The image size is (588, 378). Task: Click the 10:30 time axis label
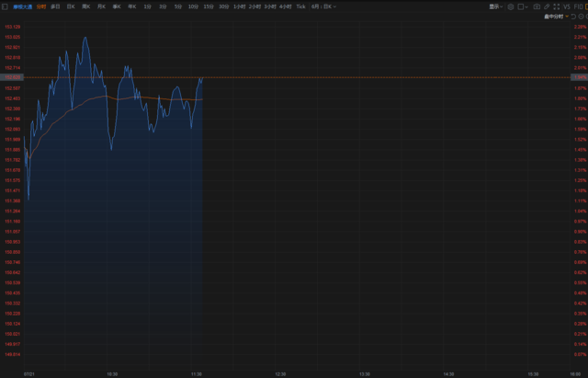point(112,374)
